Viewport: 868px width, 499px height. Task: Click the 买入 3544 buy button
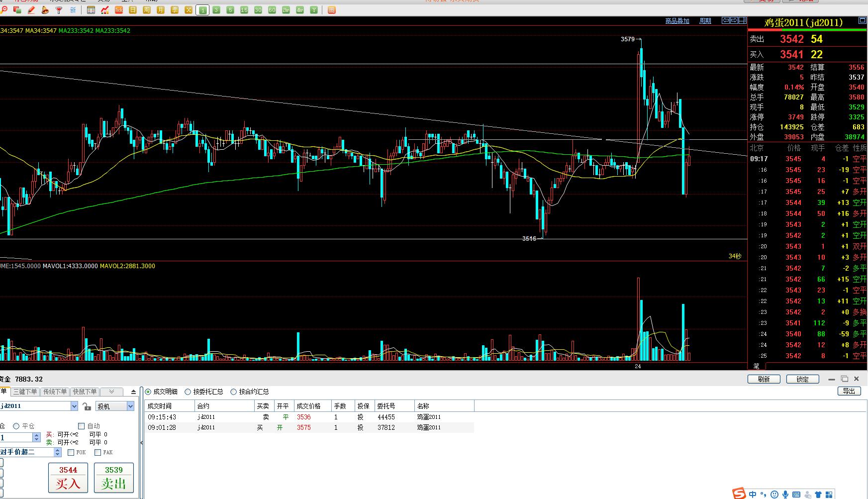[x=68, y=478]
